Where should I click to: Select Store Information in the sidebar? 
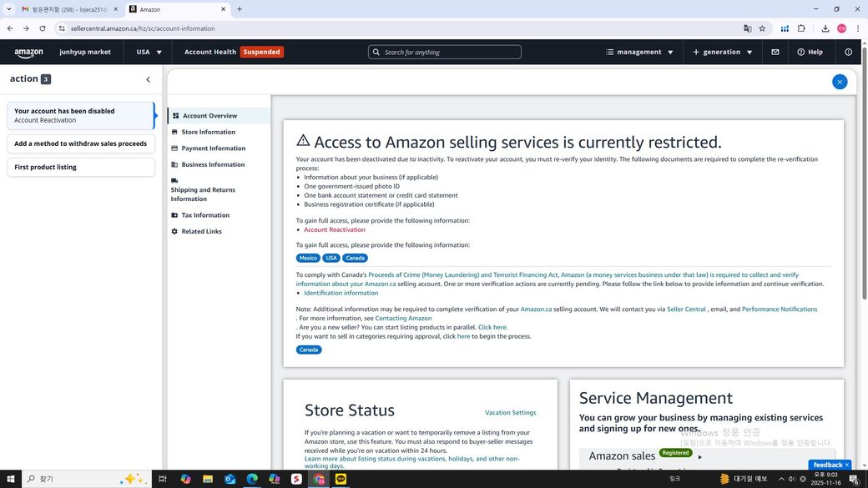(x=208, y=132)
